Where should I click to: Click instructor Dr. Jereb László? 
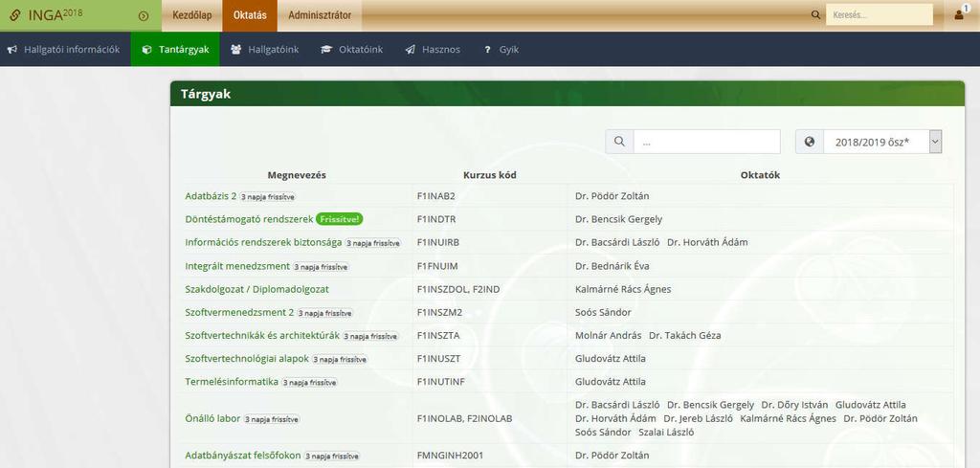[698, 418]
